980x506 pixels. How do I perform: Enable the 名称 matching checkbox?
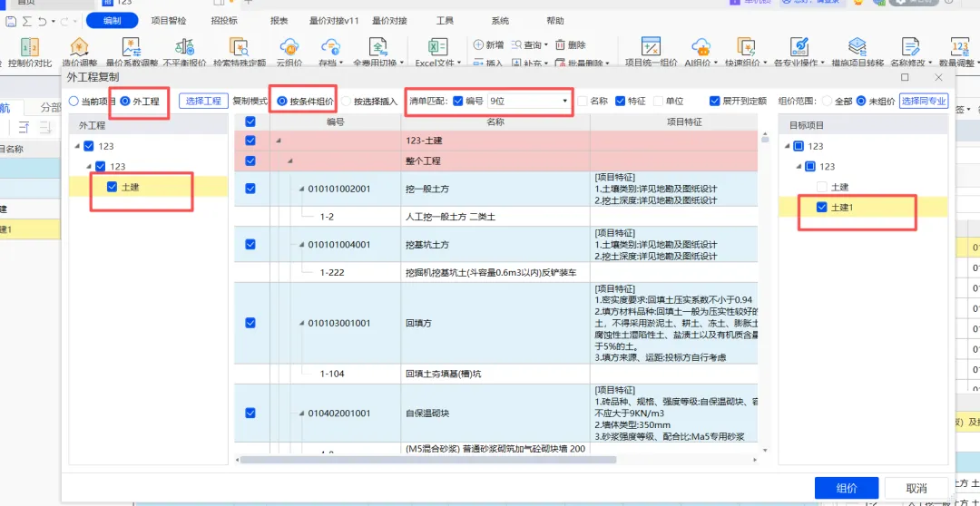[583, 101]
